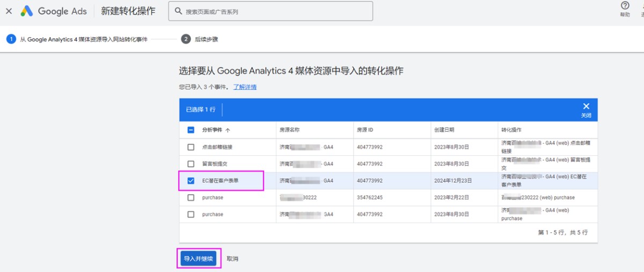644x272 pixels.
Task: Check the 留言板提交 event checkbox
Action: tap(191, 164)
